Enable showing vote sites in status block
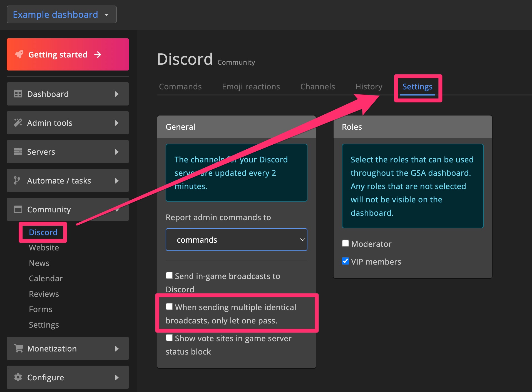532x392 pixels. (169, 337)
